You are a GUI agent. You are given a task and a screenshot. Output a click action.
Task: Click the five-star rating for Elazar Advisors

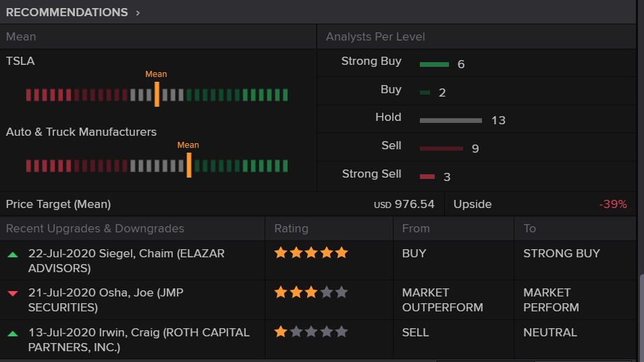311,253
